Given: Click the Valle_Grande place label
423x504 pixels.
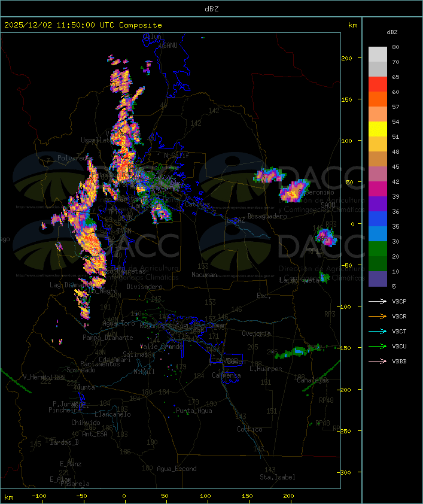Looking at the screenshot, I should [162, 347].
